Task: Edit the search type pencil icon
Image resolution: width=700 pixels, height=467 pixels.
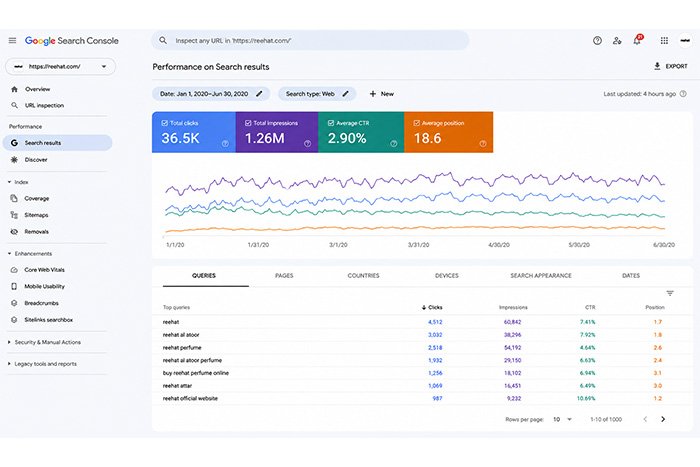Action: pyautogui.click(x=345, y=94)
